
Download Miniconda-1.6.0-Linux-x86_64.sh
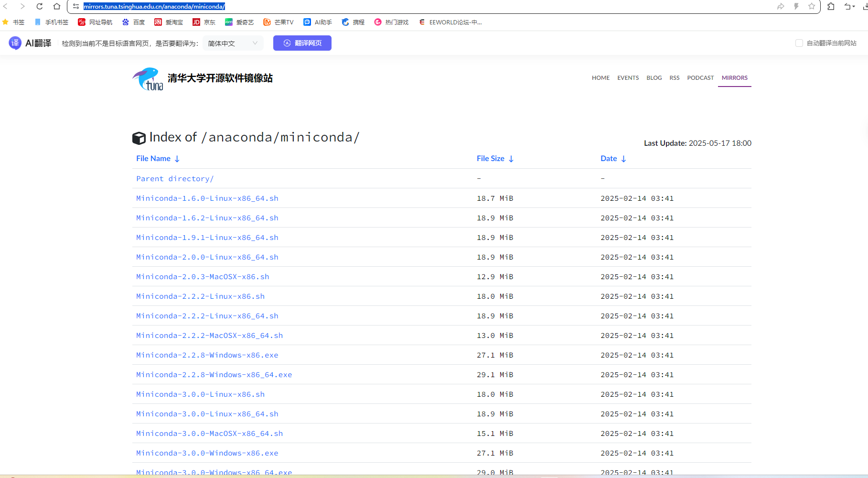(207, 198)
